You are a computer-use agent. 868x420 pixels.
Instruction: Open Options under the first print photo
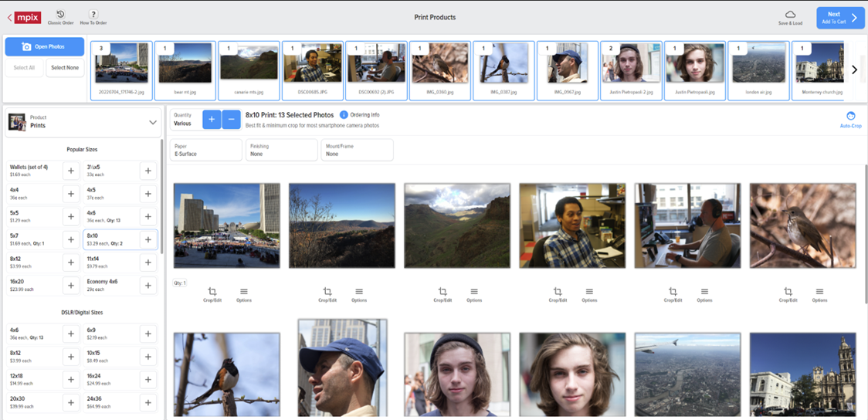point(244,292)
